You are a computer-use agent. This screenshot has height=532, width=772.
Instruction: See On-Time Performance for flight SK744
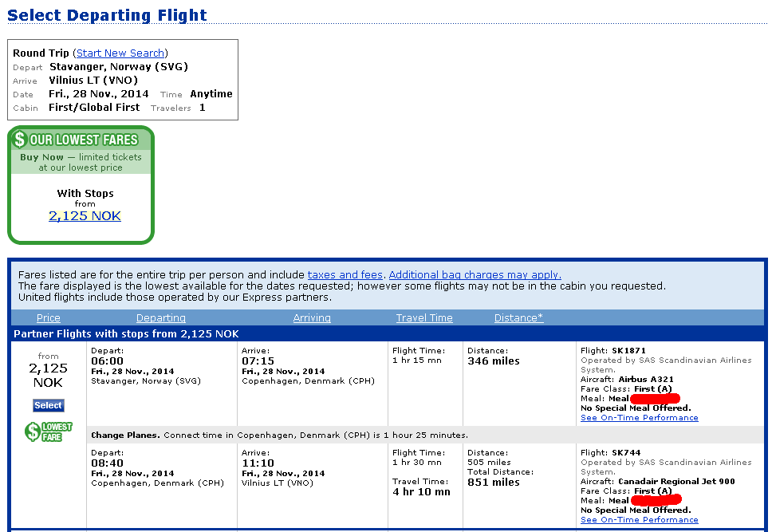pyautogui.click(x=639, y=520)
